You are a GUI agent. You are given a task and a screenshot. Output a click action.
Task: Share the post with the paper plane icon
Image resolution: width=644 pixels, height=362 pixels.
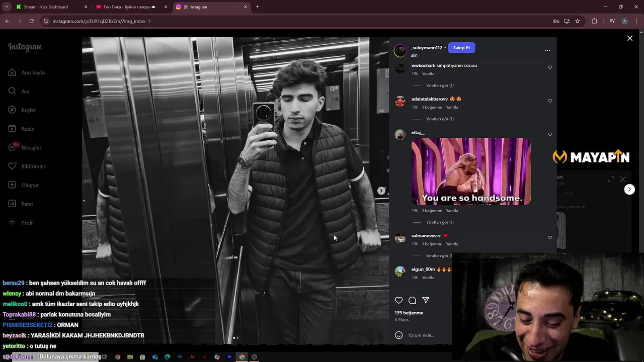click(426, 300)
